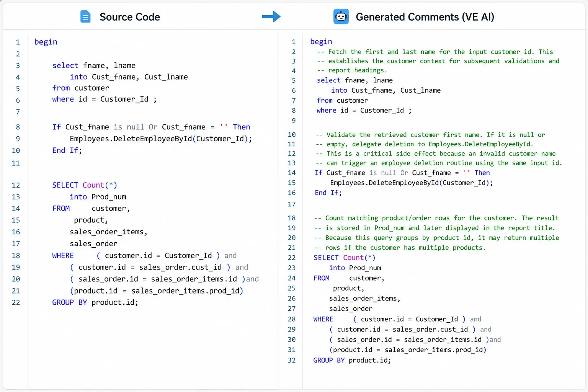Click 'where id = Customer_Id ;' in Generated Comments panel
Viewport: 588px width, 392px height.
point(364,111)
